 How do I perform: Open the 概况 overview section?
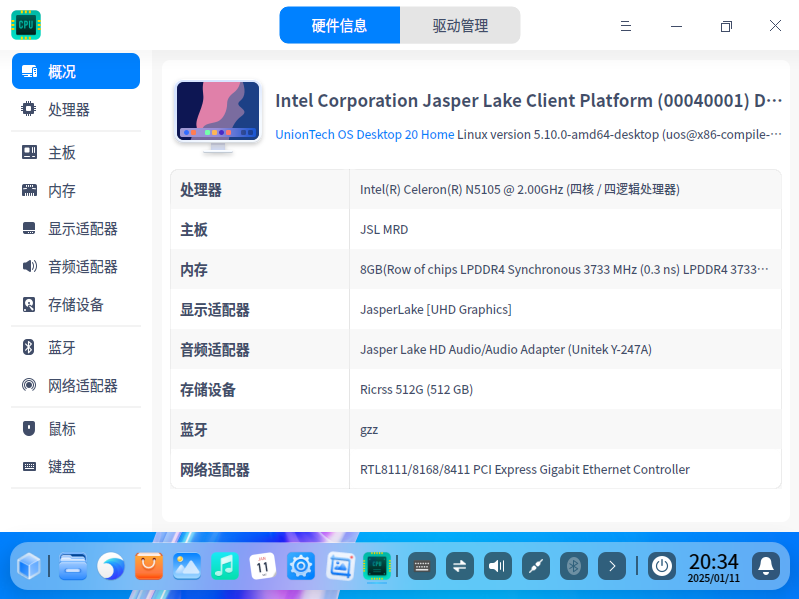coord(76,71)
